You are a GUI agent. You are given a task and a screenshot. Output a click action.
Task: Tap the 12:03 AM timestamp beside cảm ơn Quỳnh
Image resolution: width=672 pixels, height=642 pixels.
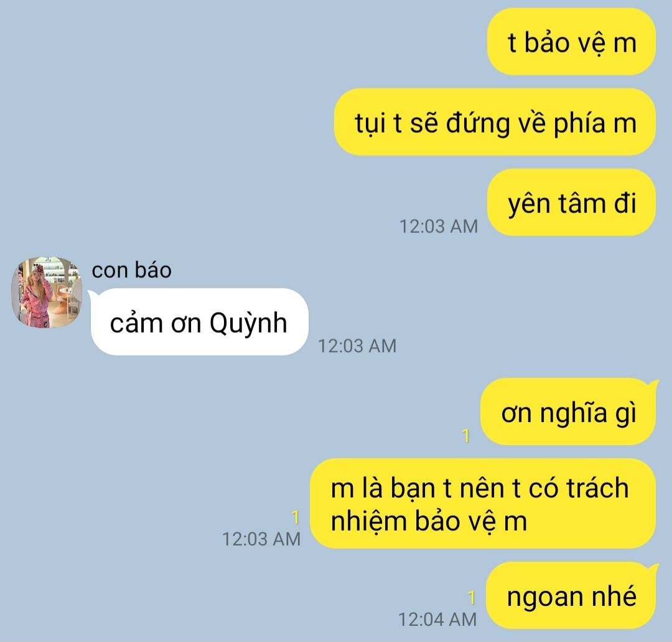(357, 346)
